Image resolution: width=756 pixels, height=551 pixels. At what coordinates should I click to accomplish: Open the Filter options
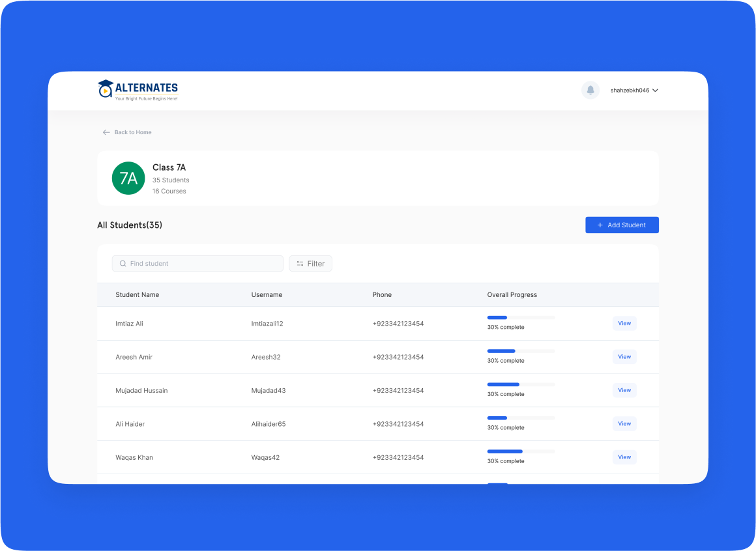tap(311, 264)
